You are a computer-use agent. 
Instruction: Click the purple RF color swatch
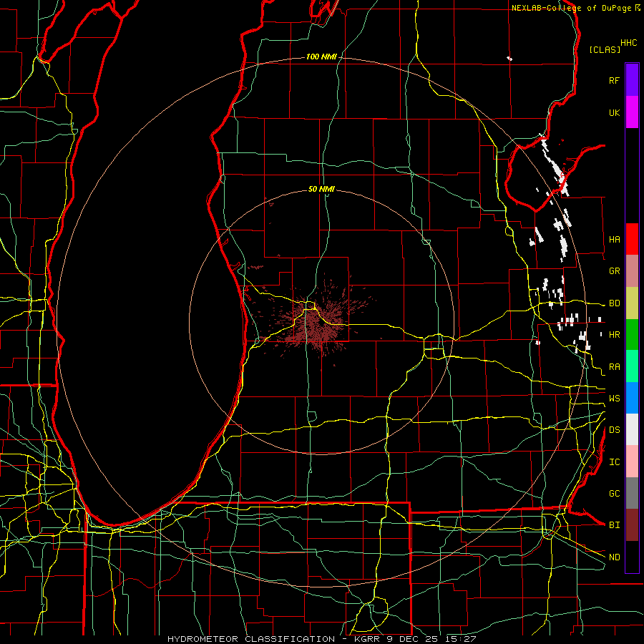click(x=632, y=80)
